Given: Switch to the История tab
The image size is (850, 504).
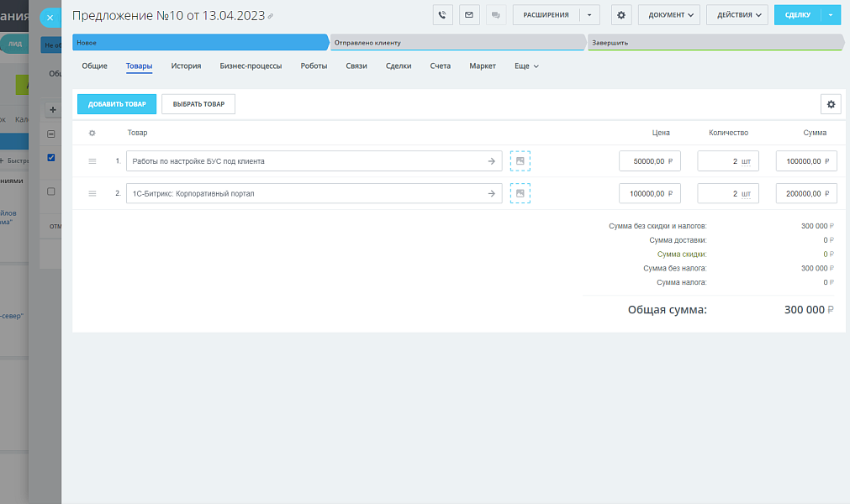Looking at the screenshot, I should 186,66.
